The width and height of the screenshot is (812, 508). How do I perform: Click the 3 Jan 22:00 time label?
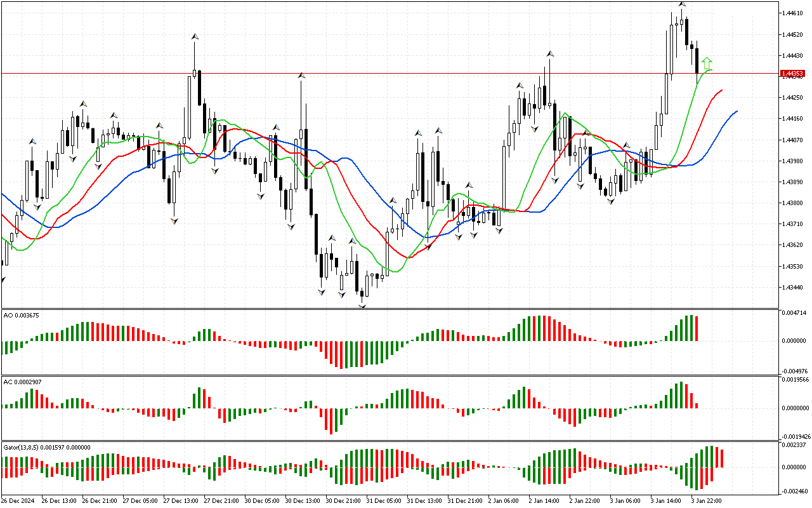tap(706, 501)
